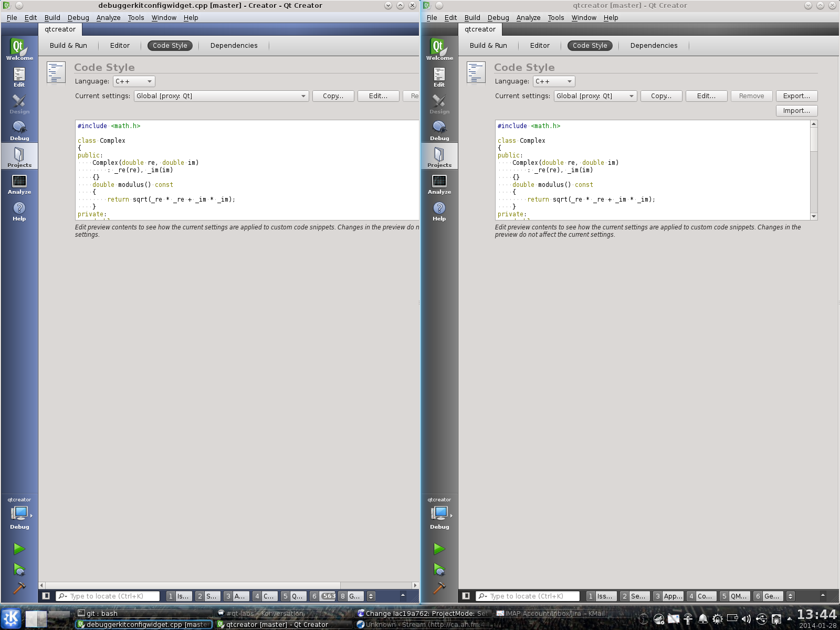Viewport: 840px width, 630px height.
Task: Select Code Style tab in left window
Action: pos(170,46)
